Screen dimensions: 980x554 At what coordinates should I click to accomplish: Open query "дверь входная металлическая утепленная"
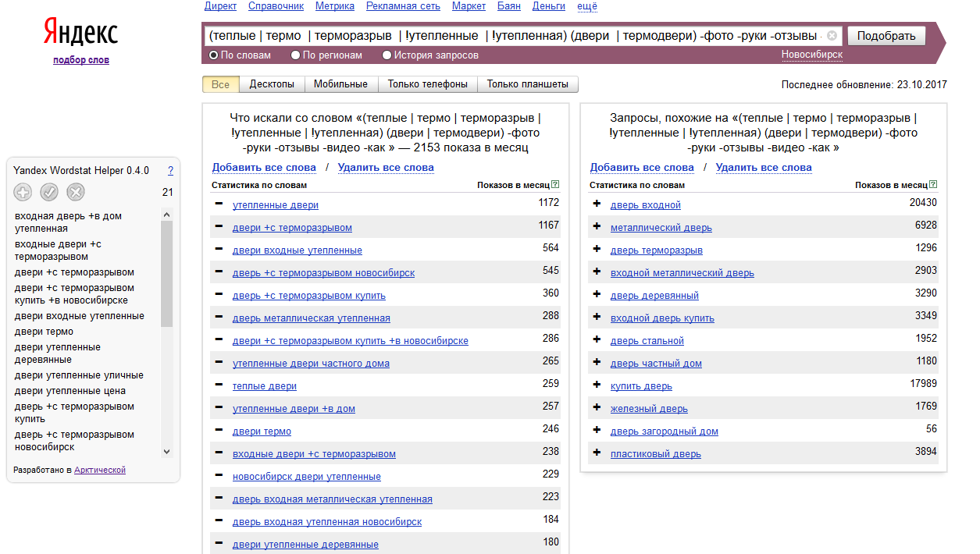click(x=333, y=499)
